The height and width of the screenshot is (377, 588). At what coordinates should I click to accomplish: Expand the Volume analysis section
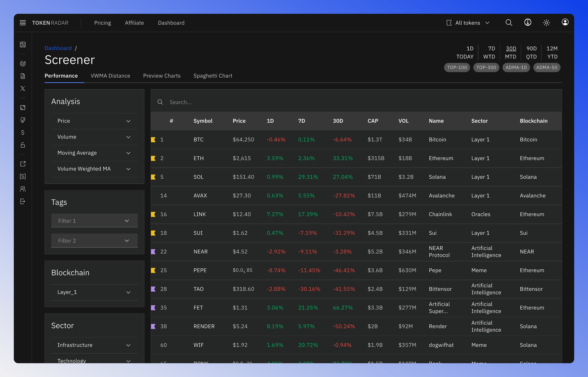pos(94,137)
